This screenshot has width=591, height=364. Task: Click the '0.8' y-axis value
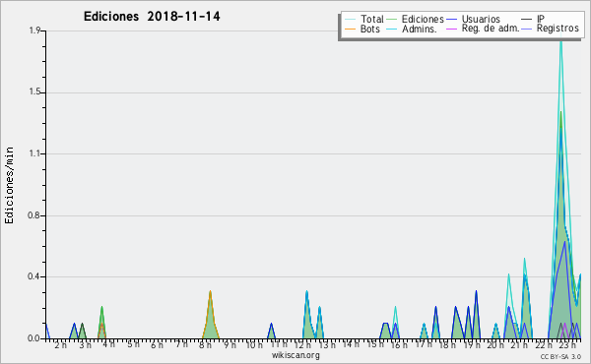(33, 215)
